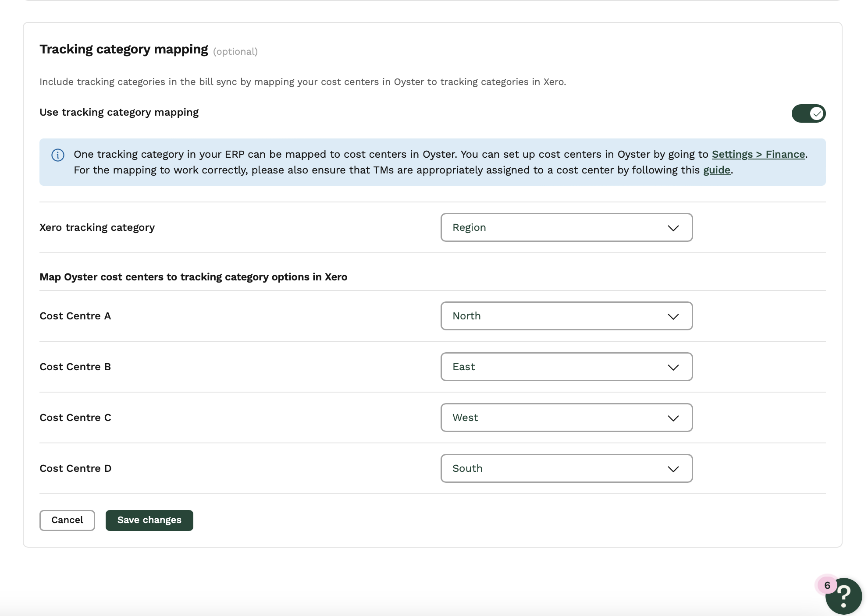This screenshot has height=616, width=868.
Task: Click the Use tracking category mapping label
Action: click(x=119, y=112)
